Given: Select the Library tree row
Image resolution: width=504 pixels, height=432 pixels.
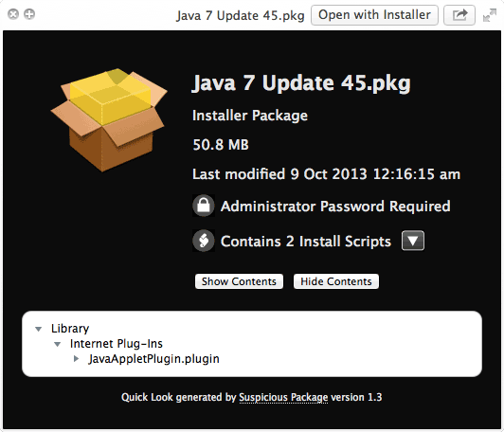Looking at the screenshot, I should [70, 329].
